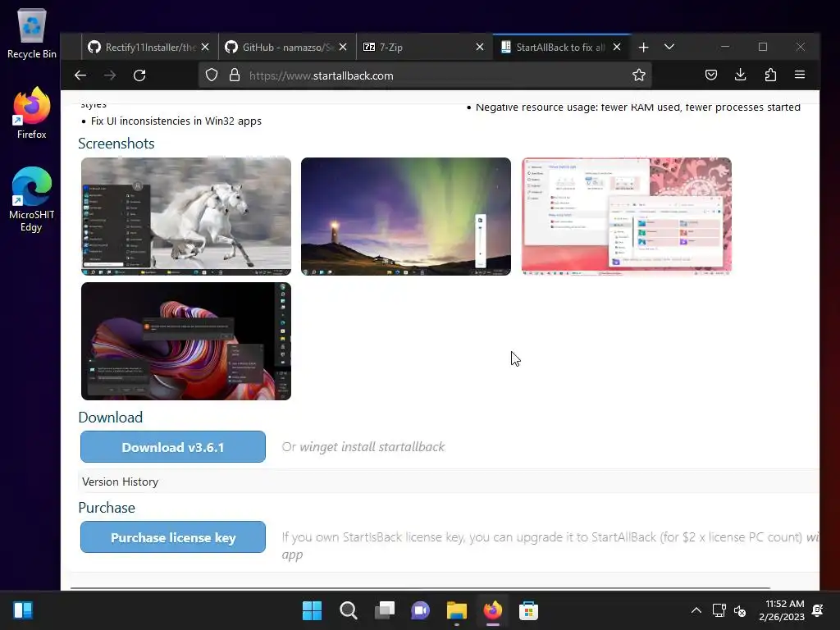Open the white horses screenshot thumbnail
The image size is (840, 630).
click(x=186, y=217)
